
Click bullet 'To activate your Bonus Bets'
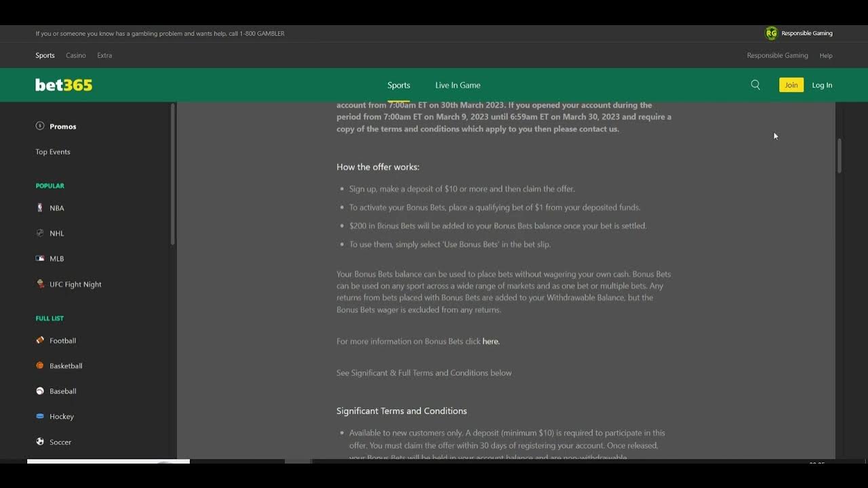494,207
